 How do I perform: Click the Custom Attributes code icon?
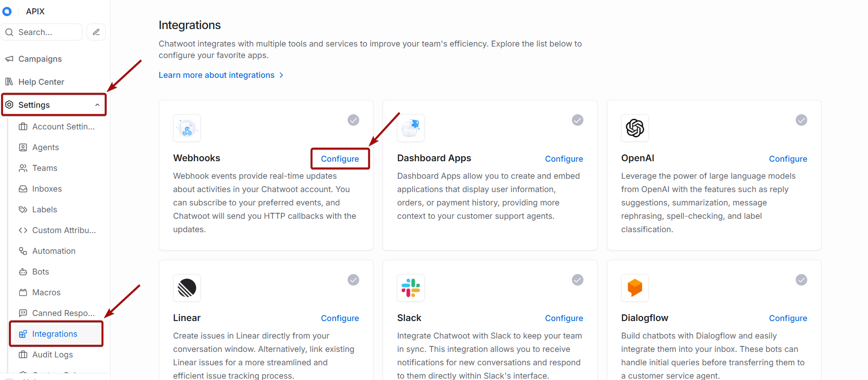(x=23, y=230)
